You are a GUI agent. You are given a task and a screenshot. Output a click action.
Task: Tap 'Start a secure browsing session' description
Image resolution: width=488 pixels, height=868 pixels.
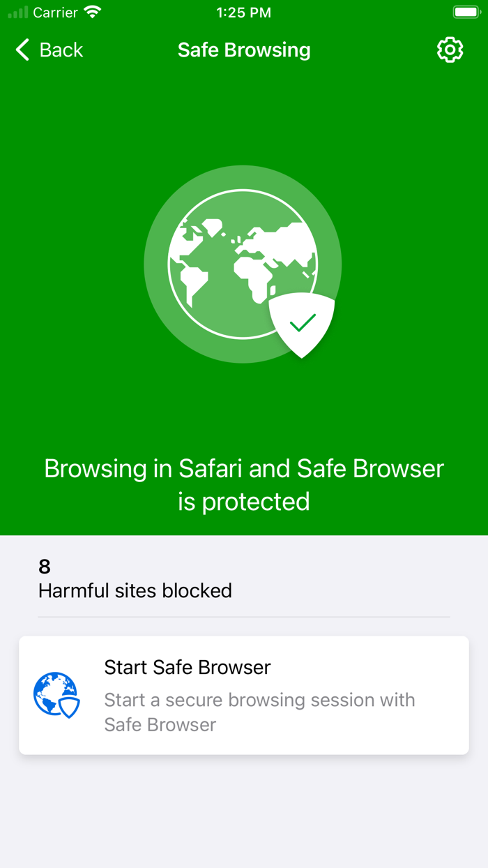pyautogui.click(x=259, y=711)
